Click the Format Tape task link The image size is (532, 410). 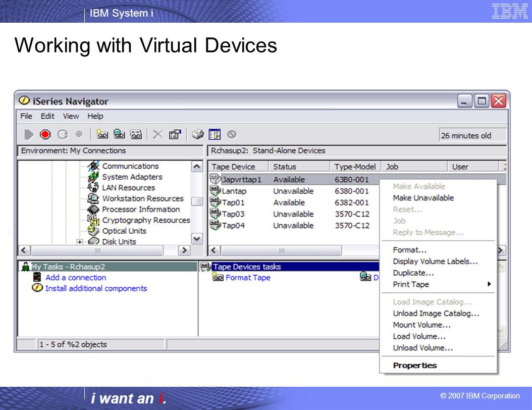248,278
